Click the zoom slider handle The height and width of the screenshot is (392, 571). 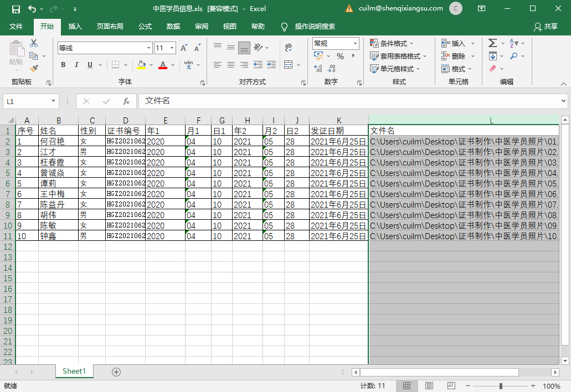[x=501, y=386]
